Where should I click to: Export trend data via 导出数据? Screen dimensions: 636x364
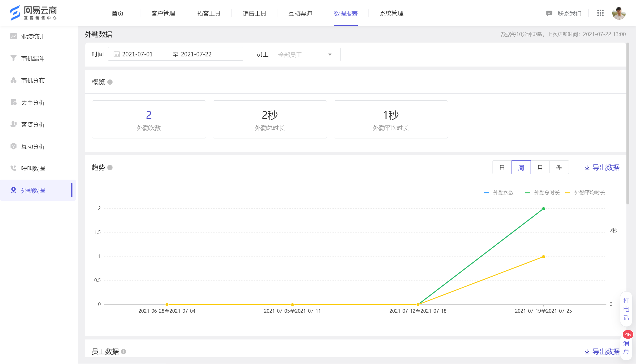coord(602,167)
